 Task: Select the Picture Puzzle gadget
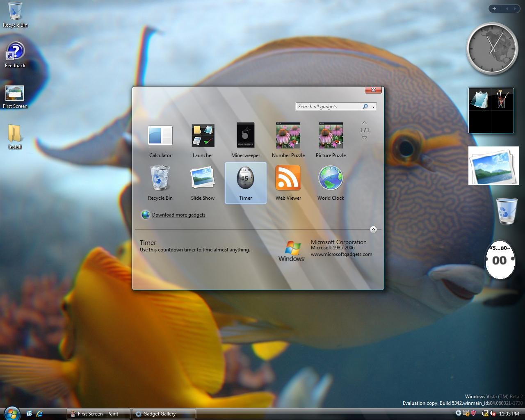331,136
